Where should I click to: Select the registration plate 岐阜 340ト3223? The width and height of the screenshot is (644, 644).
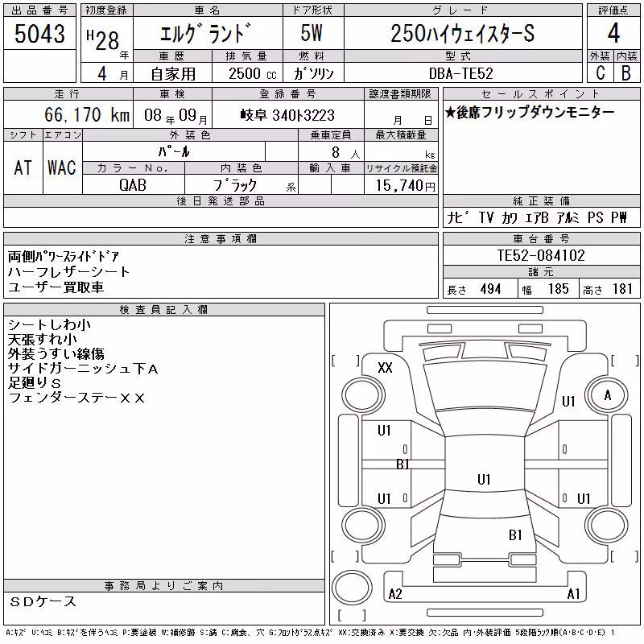click(x=287, y=115)
